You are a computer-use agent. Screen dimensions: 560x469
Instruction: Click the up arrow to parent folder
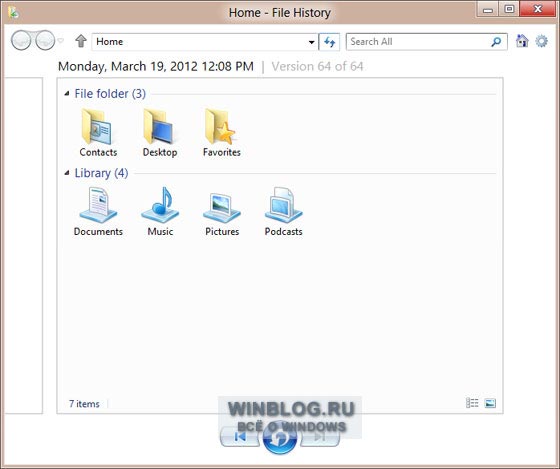click(81, 41)
